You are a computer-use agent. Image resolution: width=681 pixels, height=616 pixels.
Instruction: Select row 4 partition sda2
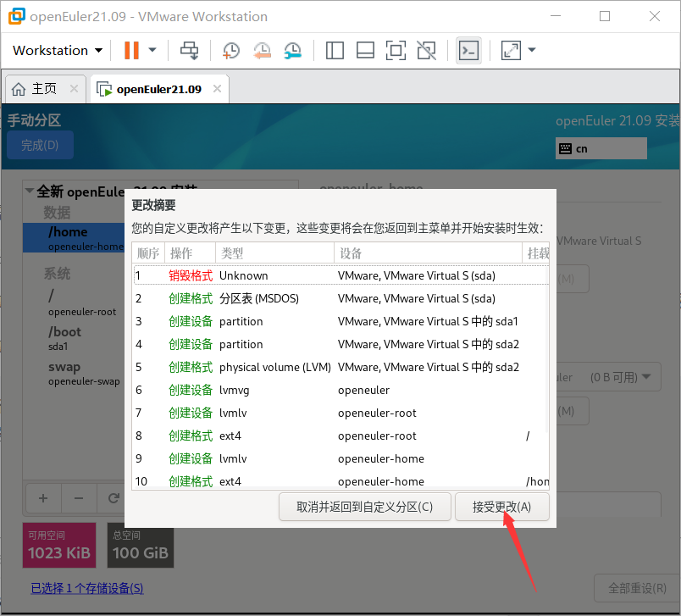click(341, 344)
